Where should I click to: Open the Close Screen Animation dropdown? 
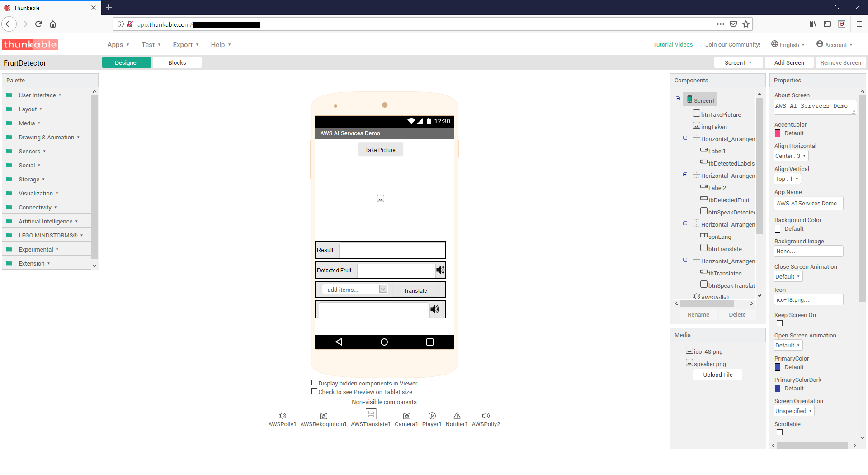coord(788,276)
